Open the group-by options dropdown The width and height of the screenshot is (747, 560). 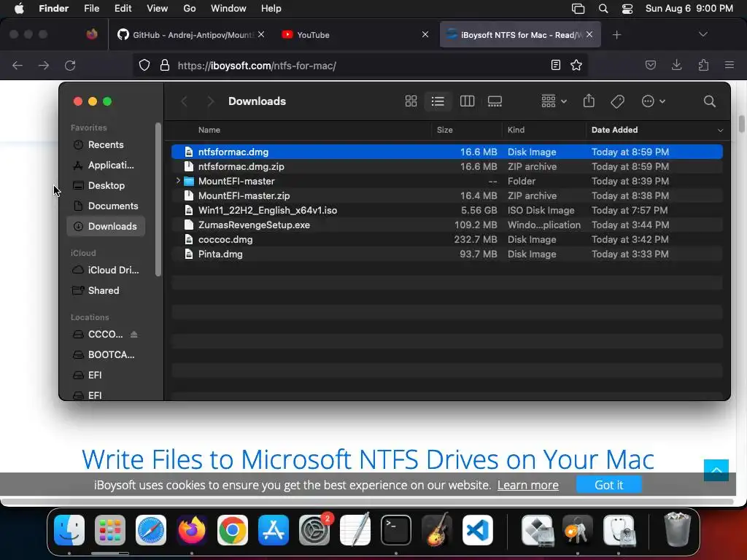(x=554, y=101)
